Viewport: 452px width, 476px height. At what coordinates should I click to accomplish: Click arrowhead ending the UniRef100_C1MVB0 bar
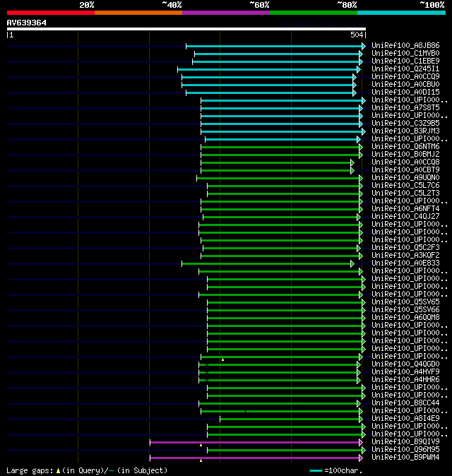point(361,54)
